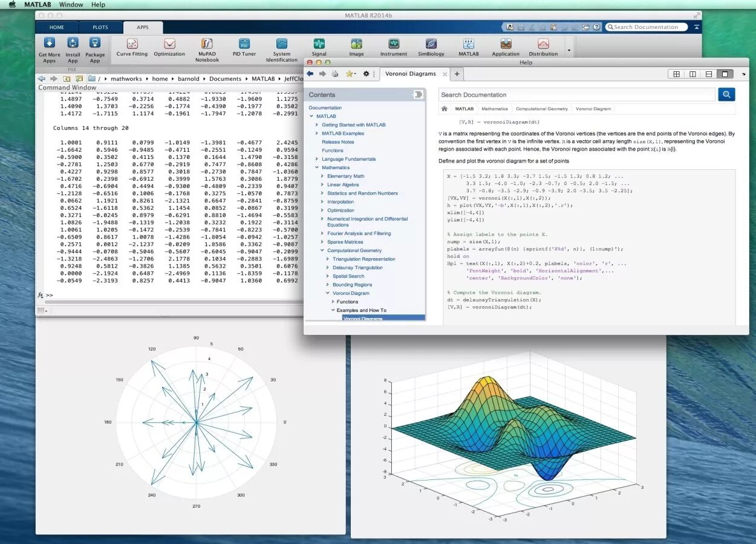
Task: Click the Documentation link in Contents
Action: [x=325, y=108]
